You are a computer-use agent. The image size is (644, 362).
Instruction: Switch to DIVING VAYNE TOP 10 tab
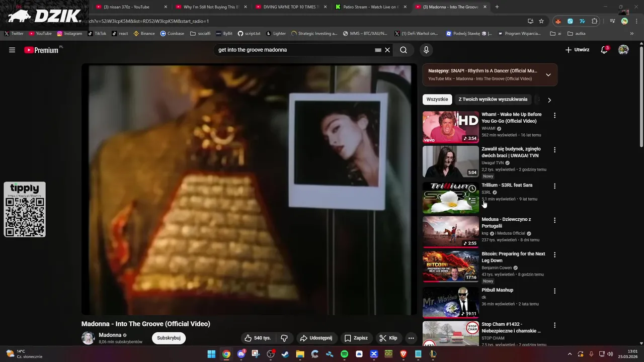(291, 7)
